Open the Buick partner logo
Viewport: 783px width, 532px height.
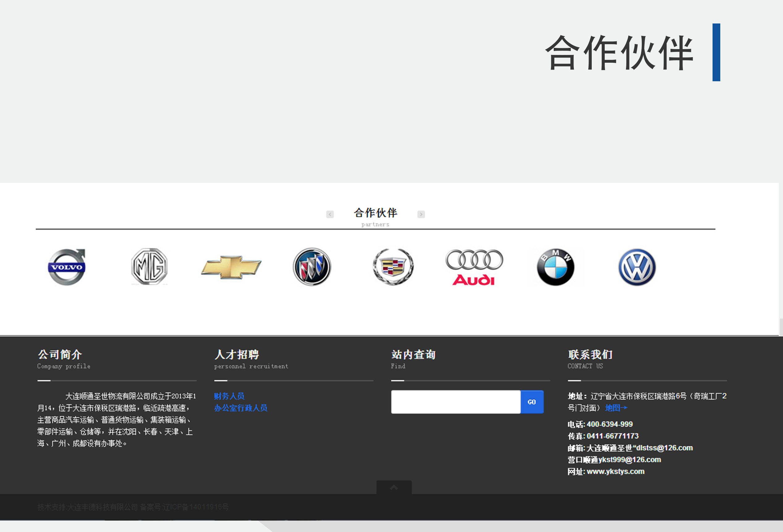click(312, 267)
